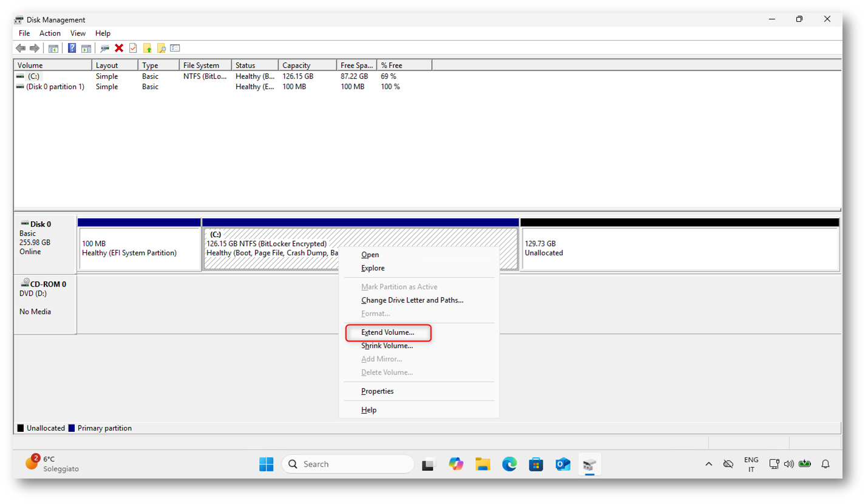Click the blue question mark Help toolbar icon
Image resolution: width=868 pixels, height=504 pixels.
click(x=72, y=49)
